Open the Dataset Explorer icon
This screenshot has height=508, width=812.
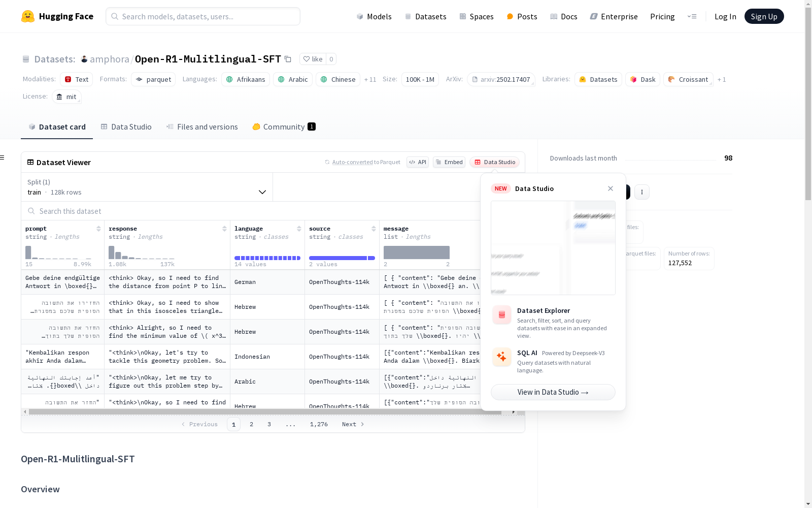(501, 315)
